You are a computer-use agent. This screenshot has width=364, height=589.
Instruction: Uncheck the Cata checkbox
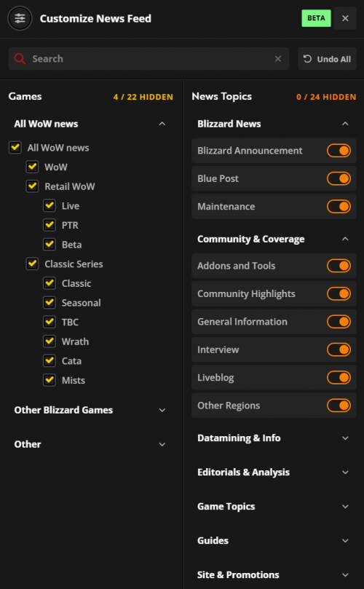50,360
